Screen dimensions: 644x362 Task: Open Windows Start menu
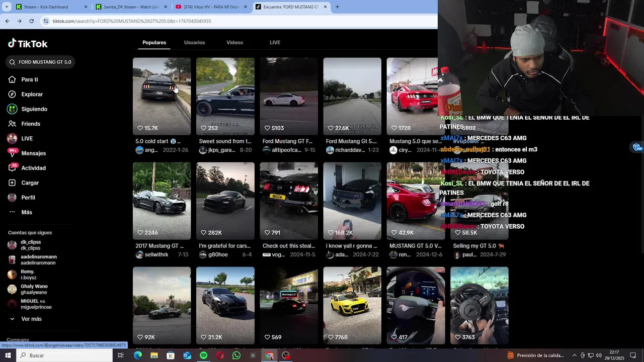pos(8,355)
